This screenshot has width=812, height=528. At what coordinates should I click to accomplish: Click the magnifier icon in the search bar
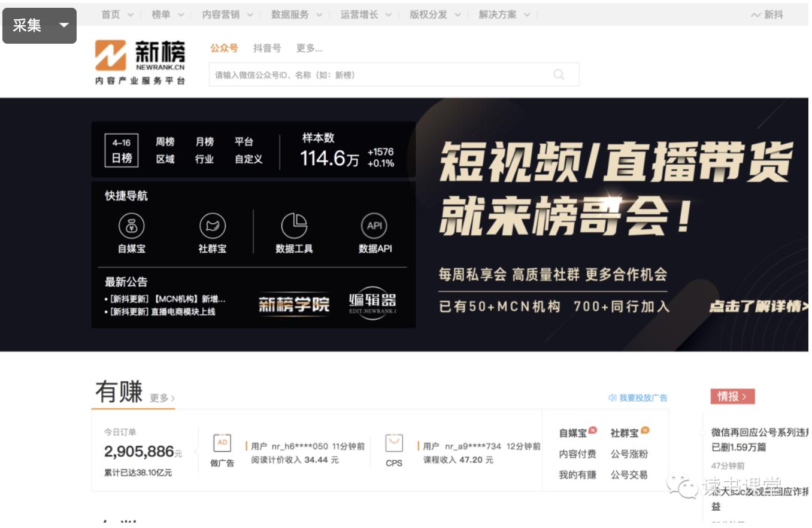(558, 74)
